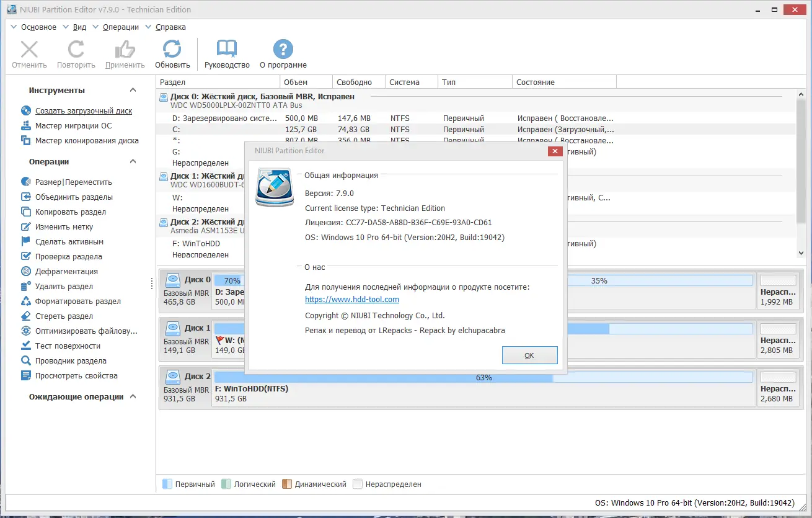Open the Основное menu
The image size is (812, 518).
[x=38, y=27]
